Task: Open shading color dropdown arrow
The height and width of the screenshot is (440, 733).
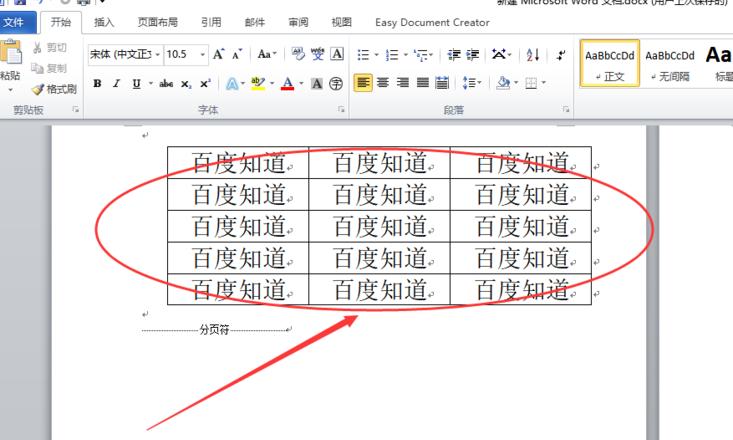Action: 516,83
